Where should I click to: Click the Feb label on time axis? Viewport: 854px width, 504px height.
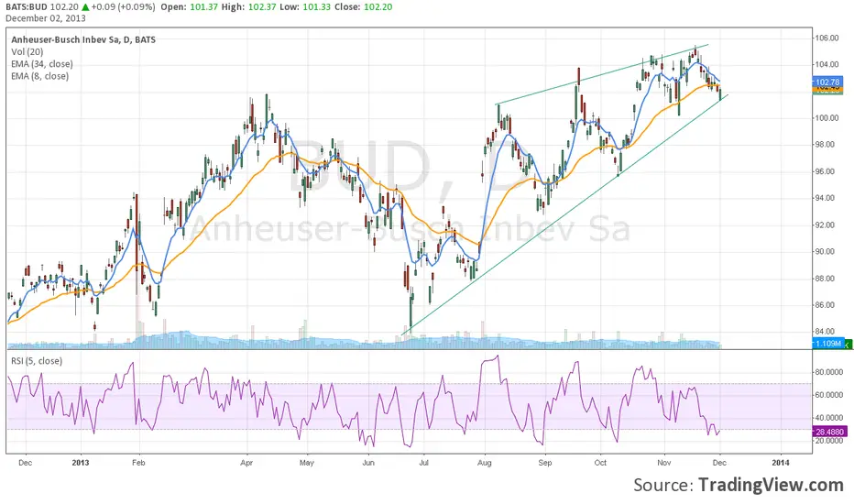pyautogui.click(x=138, y=463)
